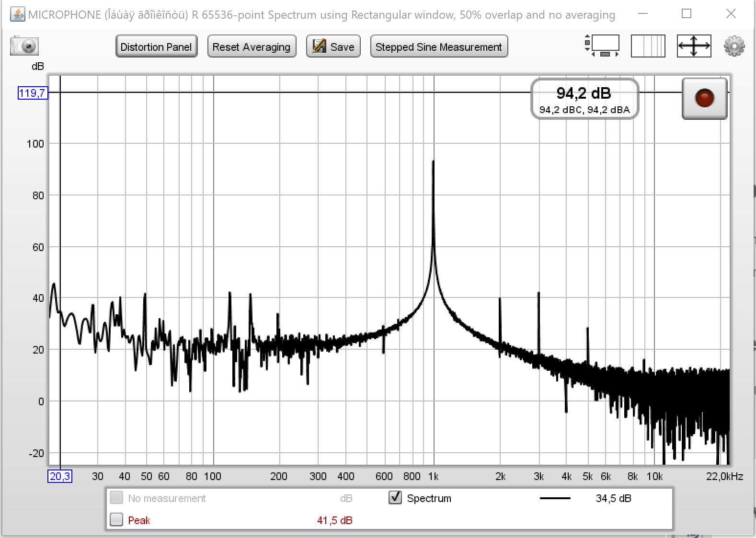Click the 100 dB vertical axis label
The height and width of the screenshot is (538, 756).
coord(35,144)
